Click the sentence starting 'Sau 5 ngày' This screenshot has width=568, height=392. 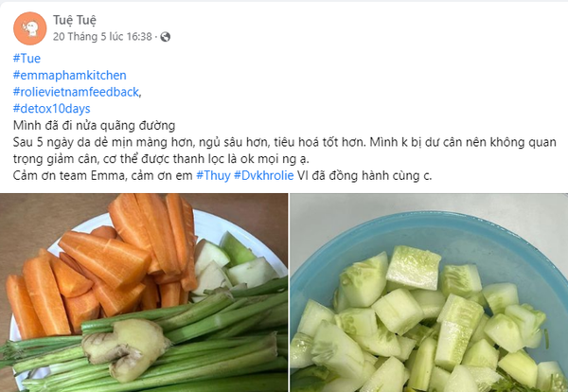tap(284, 151)
